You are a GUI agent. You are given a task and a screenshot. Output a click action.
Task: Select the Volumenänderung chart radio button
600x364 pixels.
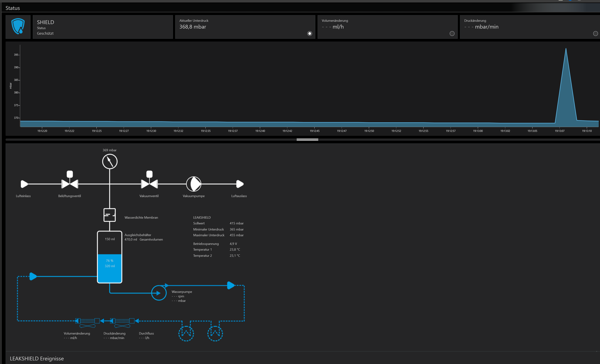[x=452, y=34]
